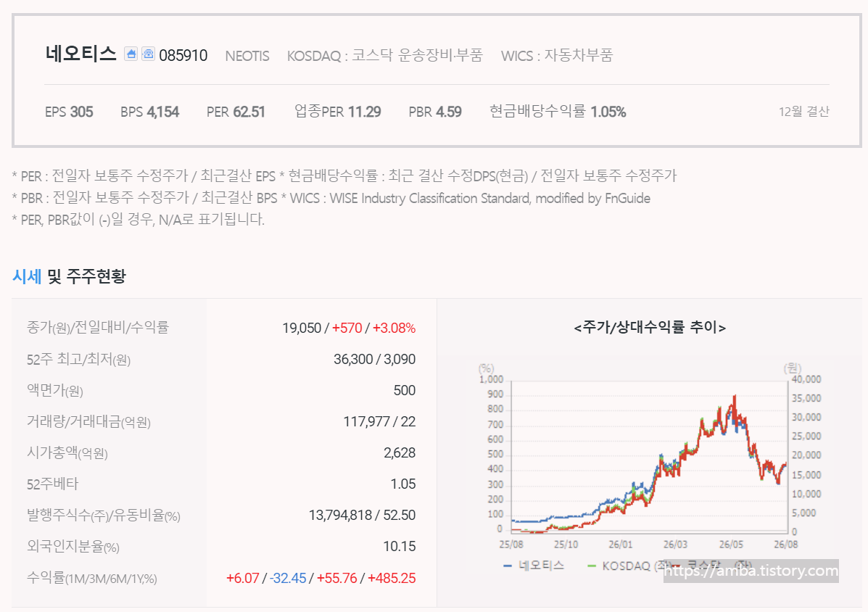Click the 외국인지분율(%) row label

(73, 547)
